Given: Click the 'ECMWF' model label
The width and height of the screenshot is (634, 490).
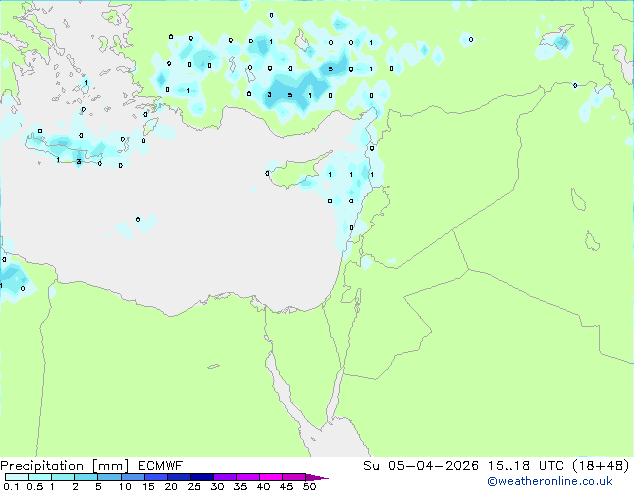Looking at the screenshot, I should 161,465.
